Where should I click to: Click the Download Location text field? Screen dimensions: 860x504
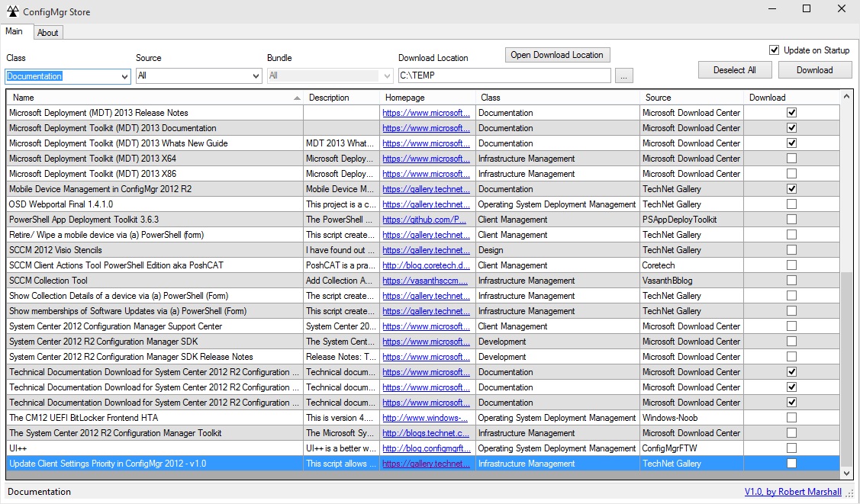point(504,76)
